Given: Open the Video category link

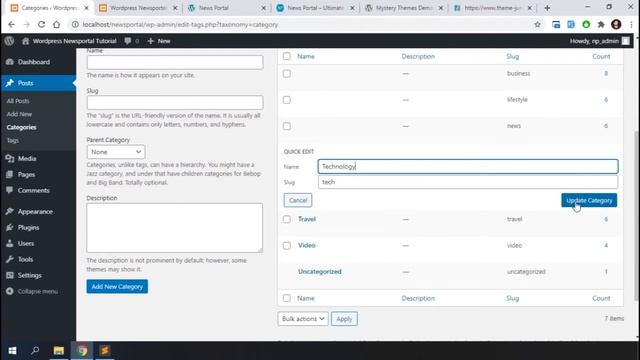Looking at the screenshot, I should coord(307,245).
